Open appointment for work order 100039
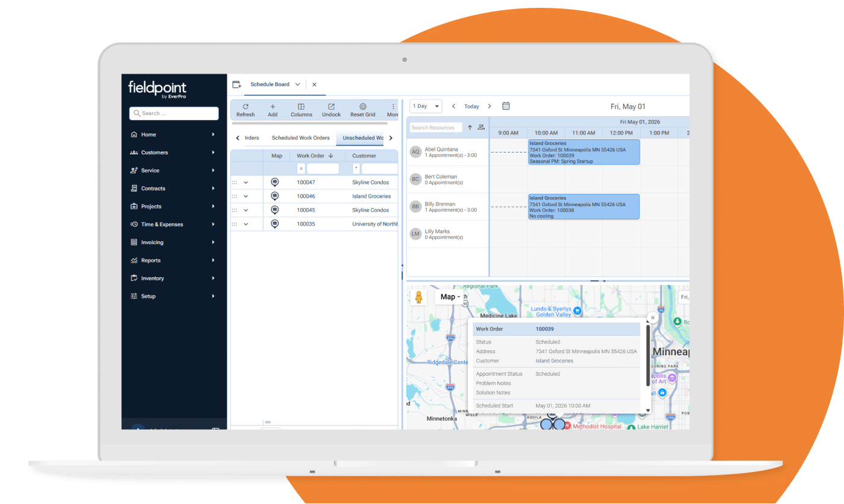 point(584,152)
